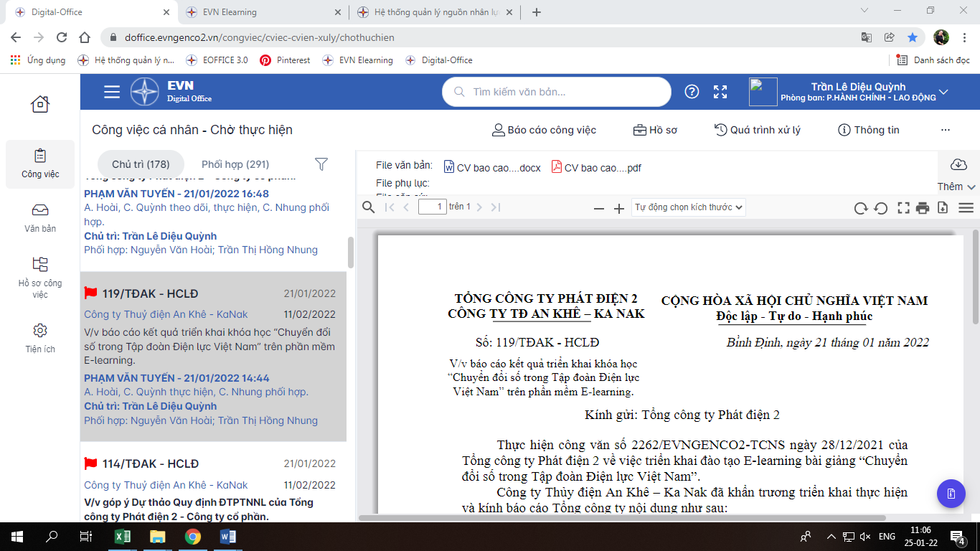The height and width of the screenshot is (551, 980).
Task: Click the PDF page number field
Action: pyautogui.click(x=432, y=207)
